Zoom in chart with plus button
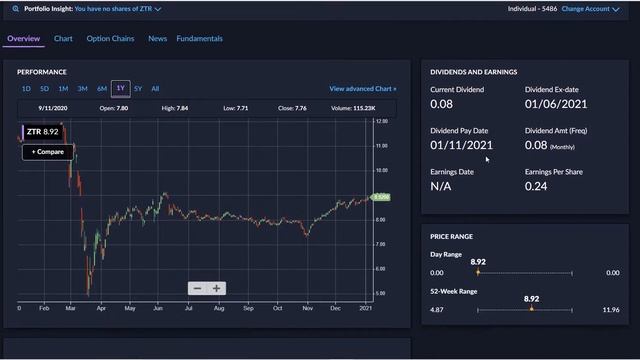Screen dimensions: 640x360 (x=216, y=289)
